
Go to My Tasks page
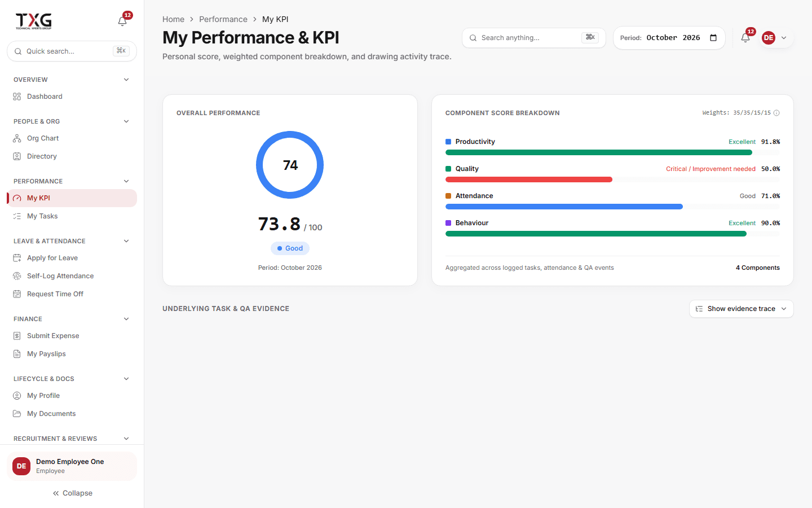click(x=72, y=216)
